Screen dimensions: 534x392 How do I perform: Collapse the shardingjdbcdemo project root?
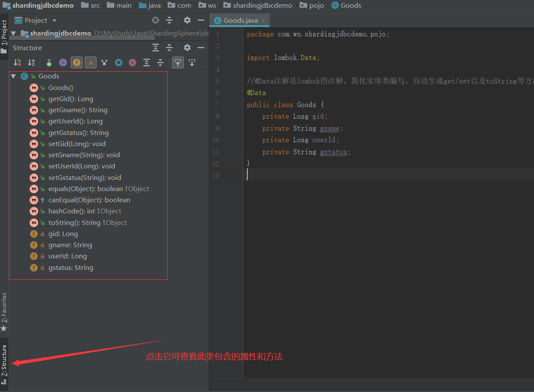coord(13,33)
